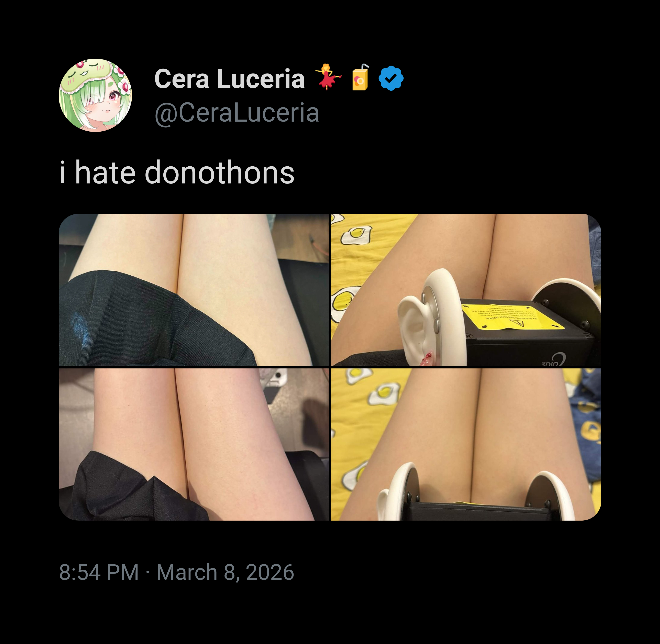This screenshot has width=660, height=644.
Task: Open the @CeraLuceria handle link
Action: (237, 113)
